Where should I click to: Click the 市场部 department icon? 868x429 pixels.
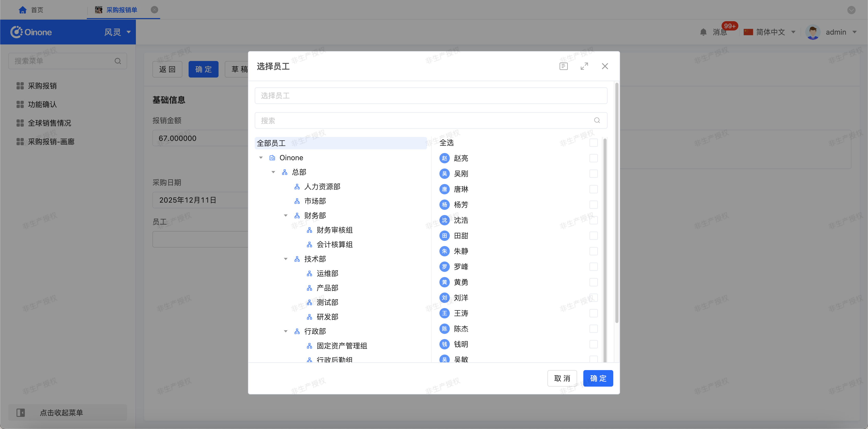coord(297,201)
